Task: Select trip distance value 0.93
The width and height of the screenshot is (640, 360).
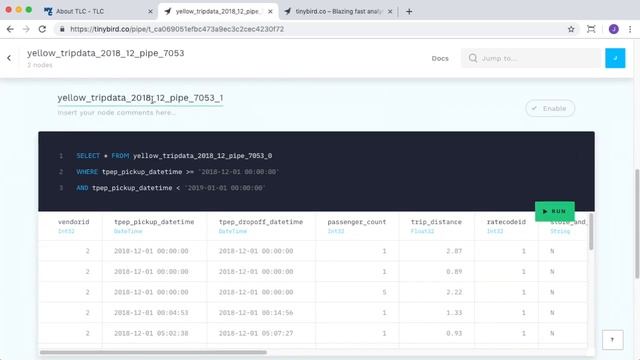Action: tap(454, 333)
